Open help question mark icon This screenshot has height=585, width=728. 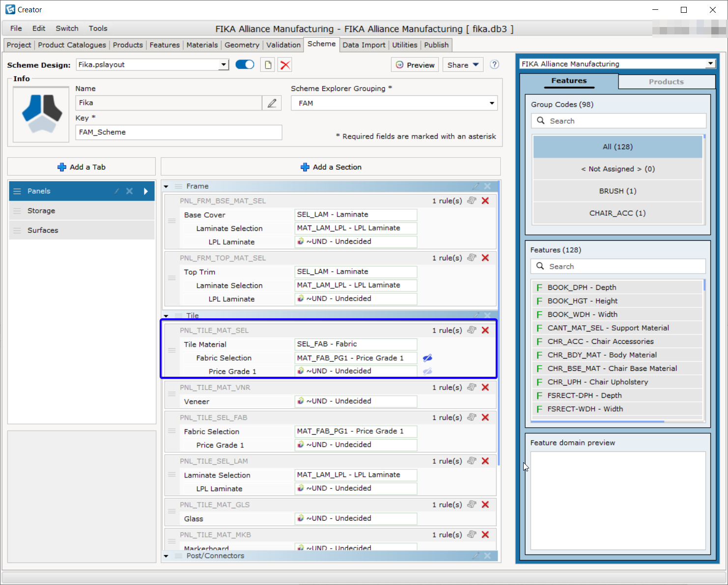pos(495,64)
